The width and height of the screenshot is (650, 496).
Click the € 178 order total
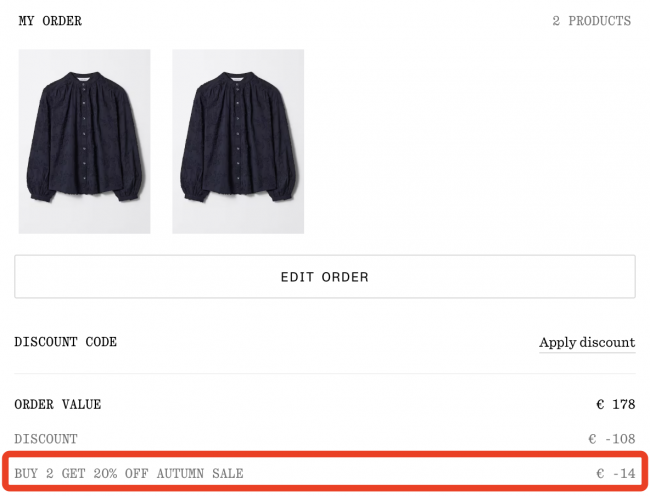tap(615, 405)
